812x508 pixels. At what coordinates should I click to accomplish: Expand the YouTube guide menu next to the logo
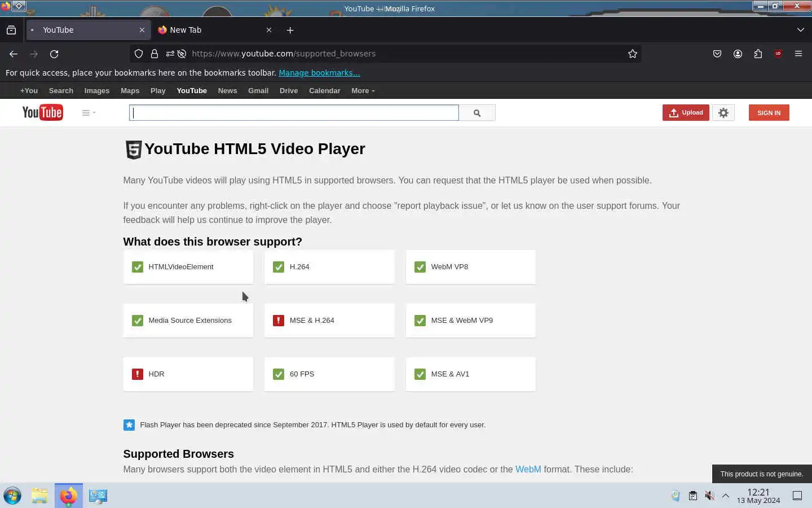pos(89,113)
